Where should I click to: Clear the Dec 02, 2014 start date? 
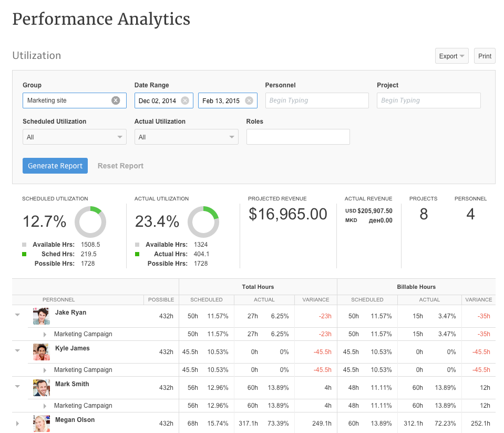[x=185, y=100]
